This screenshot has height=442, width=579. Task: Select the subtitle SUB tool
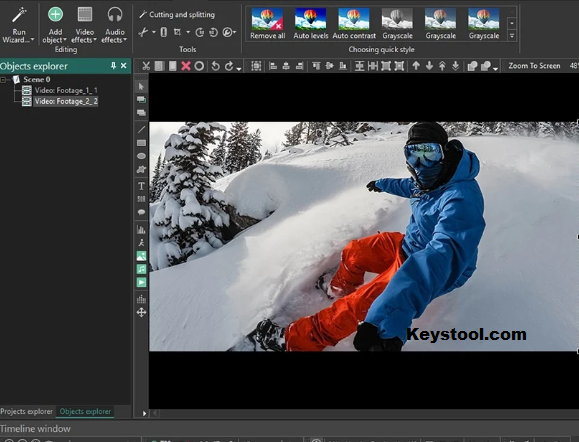click(x=141, y=199)
